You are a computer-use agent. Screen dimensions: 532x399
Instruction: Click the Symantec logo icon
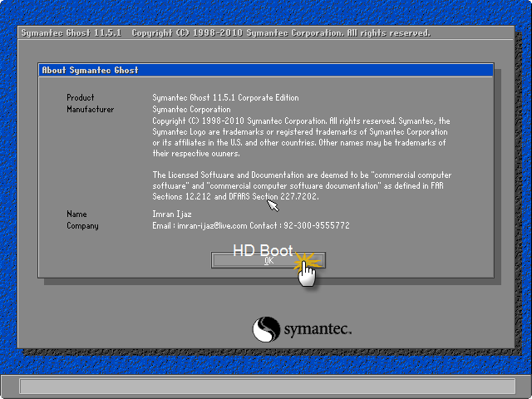tap(266, 329)
